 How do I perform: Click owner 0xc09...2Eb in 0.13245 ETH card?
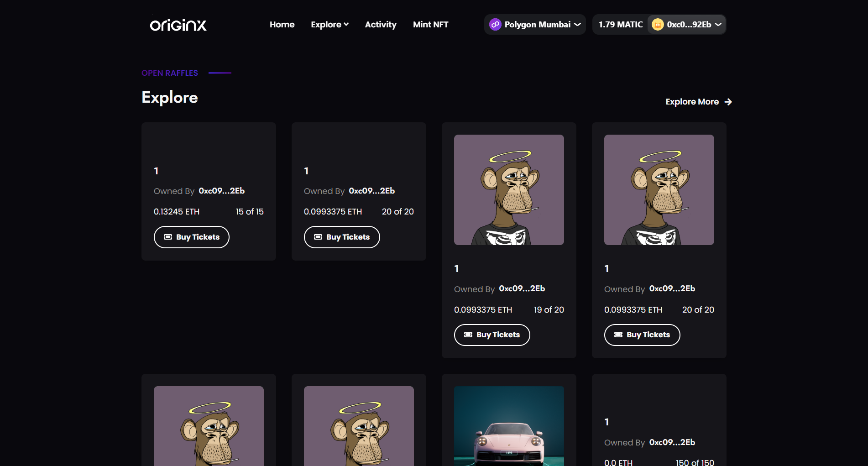222,191
